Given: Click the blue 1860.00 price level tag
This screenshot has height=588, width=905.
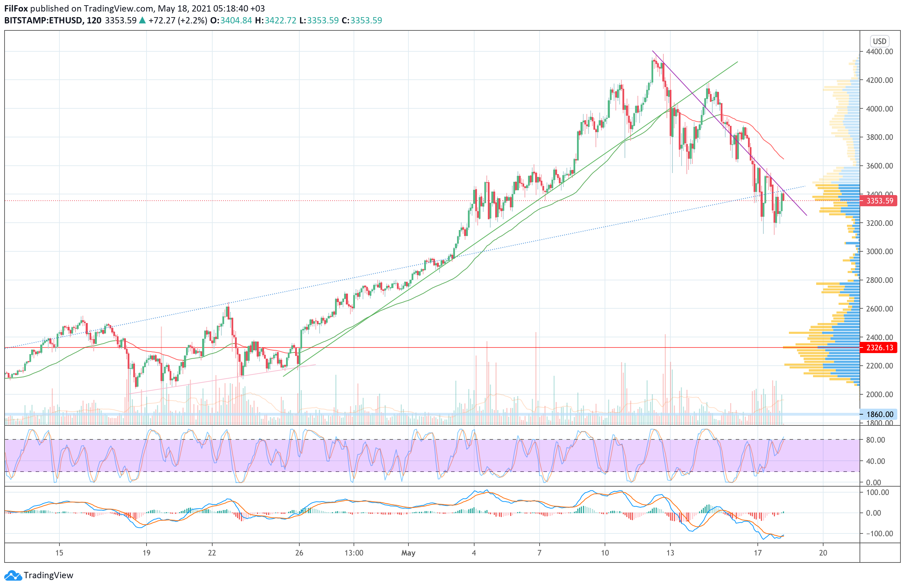Looking at the screenshot, I should (x=879, y=414).
